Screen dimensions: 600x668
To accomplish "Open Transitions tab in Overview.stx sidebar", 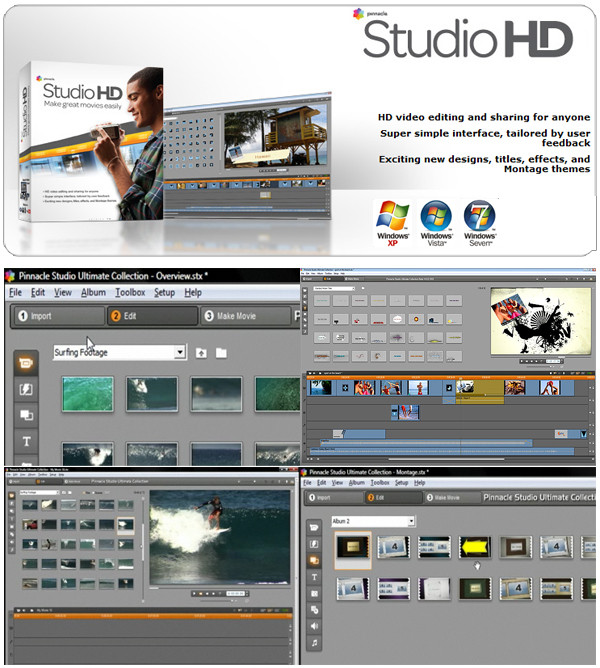I will pos(26,389).
